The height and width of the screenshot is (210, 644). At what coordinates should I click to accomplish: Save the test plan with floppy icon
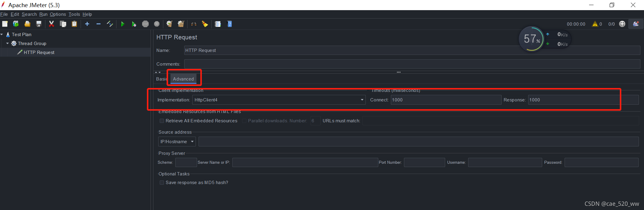click(39, 24)
